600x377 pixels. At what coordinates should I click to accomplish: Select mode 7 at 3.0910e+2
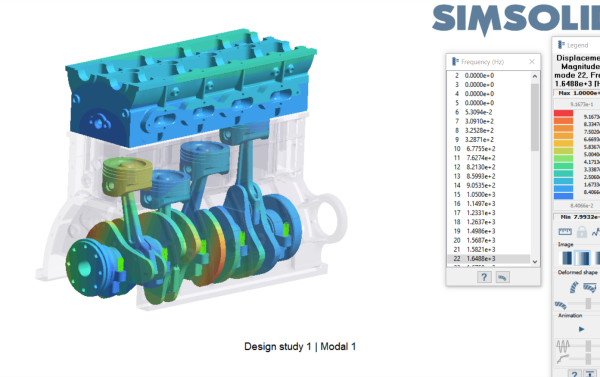(489, 121)
